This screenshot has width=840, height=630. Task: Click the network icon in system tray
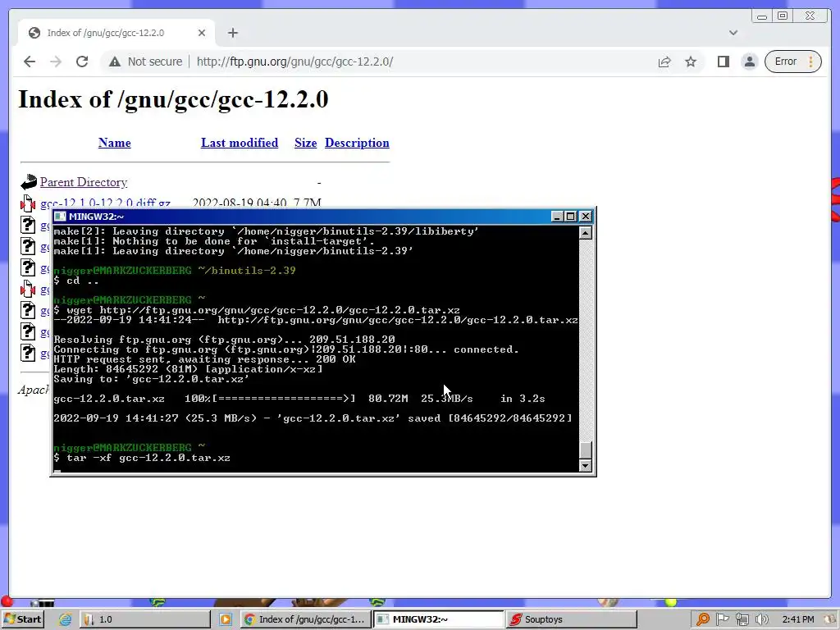[742, 619]
